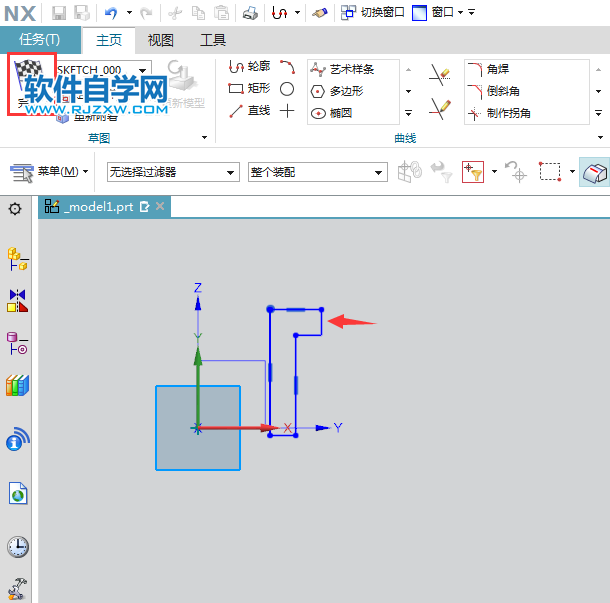Switch to the Tools (工具) tab

[x=213, y=40]
